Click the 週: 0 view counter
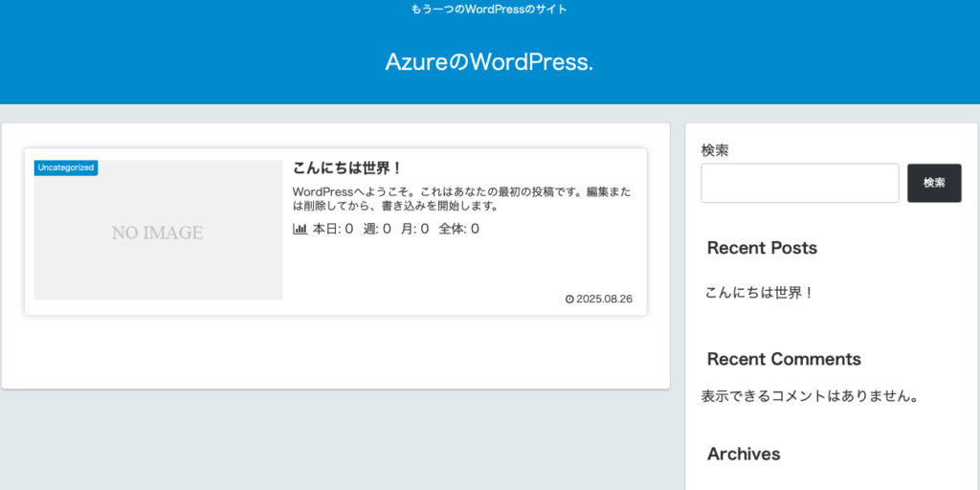 tap(377, 230)
